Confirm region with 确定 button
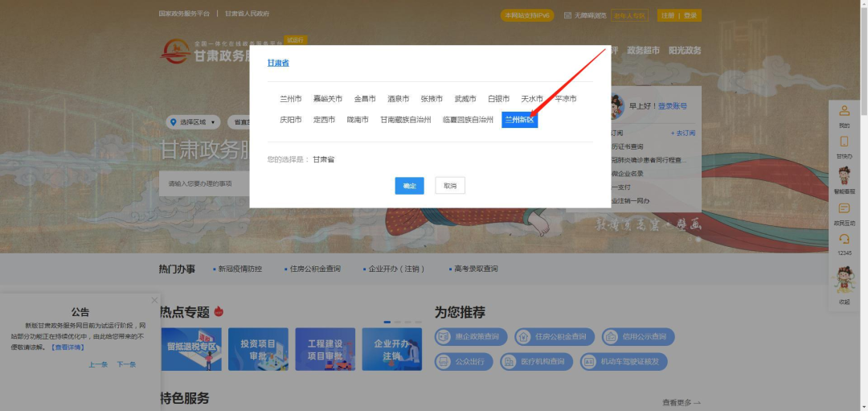This screenshot has width=868, height=411. coord(409,186)
